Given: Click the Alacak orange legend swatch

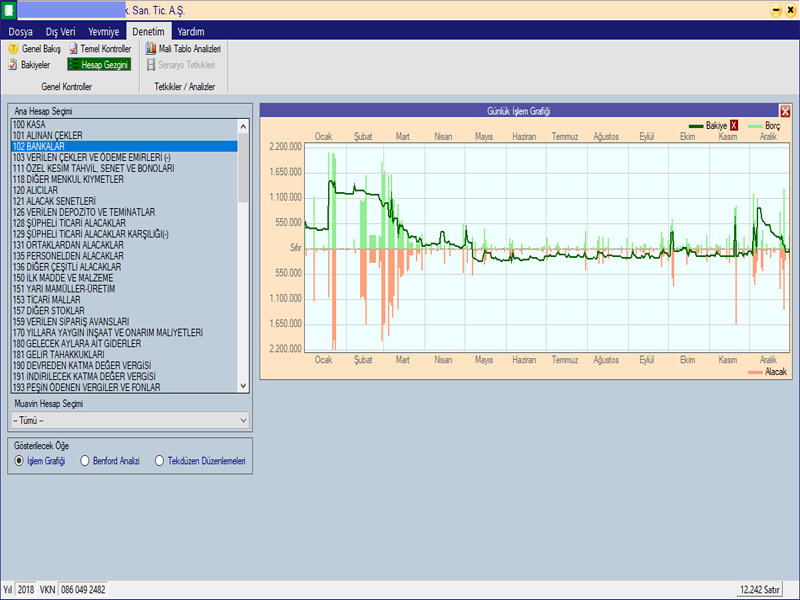Looking at the screenshot, I should tap(755, 372).
